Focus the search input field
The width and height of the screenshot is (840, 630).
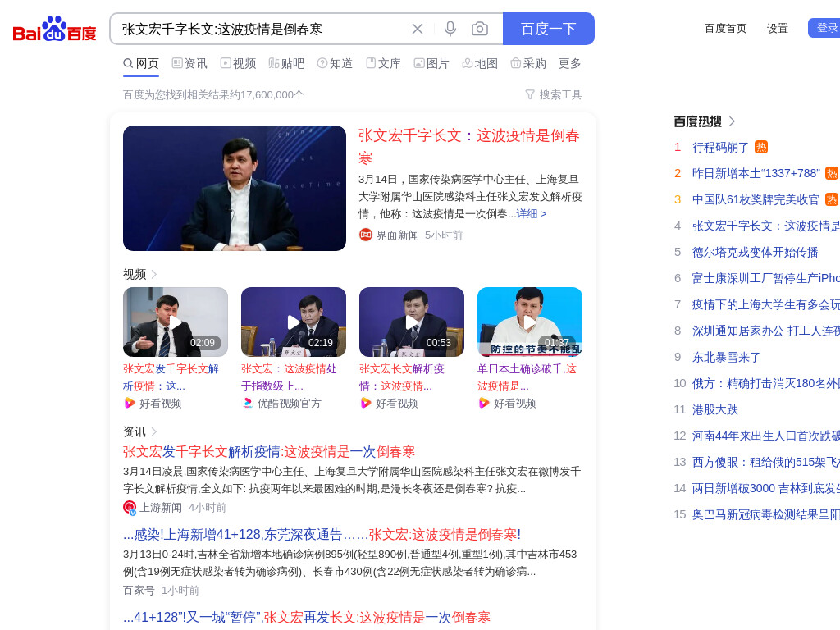[x=262, y=29]
